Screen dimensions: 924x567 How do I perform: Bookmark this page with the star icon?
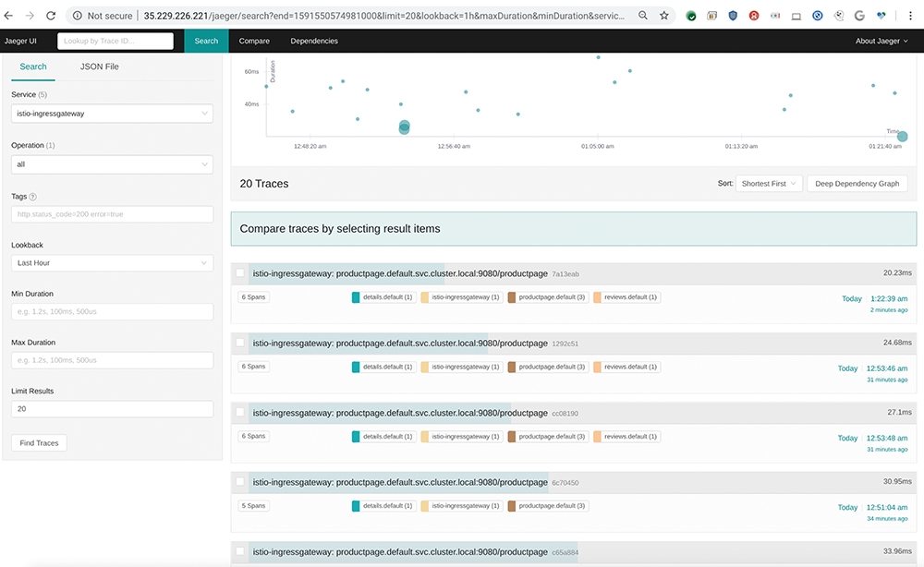coord(664,16)
